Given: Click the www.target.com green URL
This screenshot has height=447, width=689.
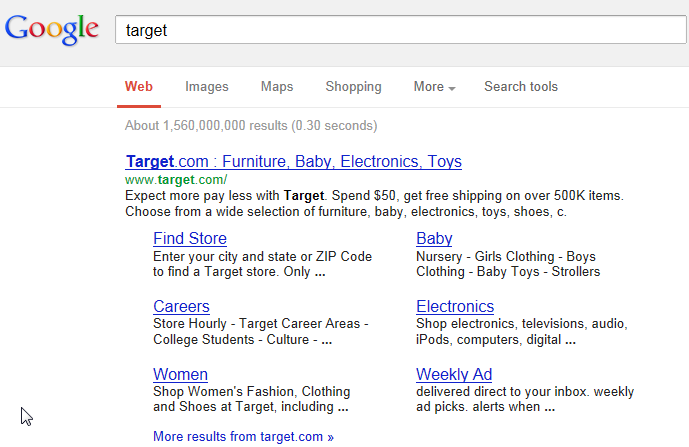Looking at the screenshot, I should [x=176, y=180].
